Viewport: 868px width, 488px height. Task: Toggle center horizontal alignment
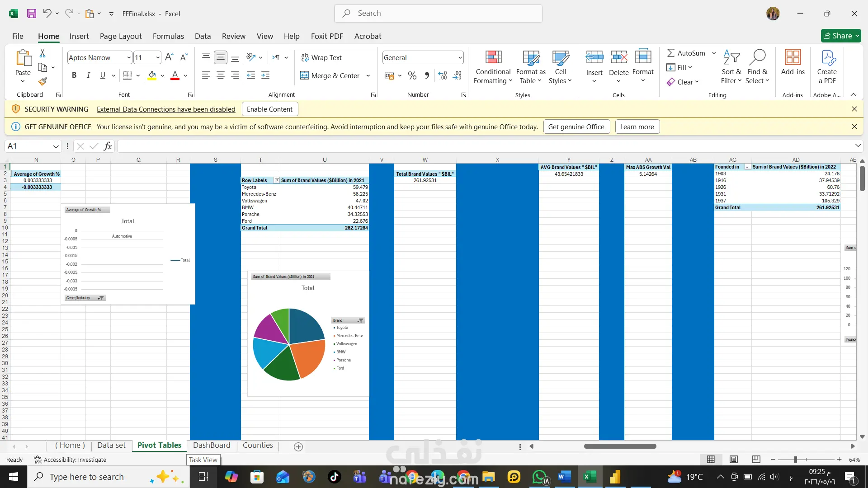point(221,75)
